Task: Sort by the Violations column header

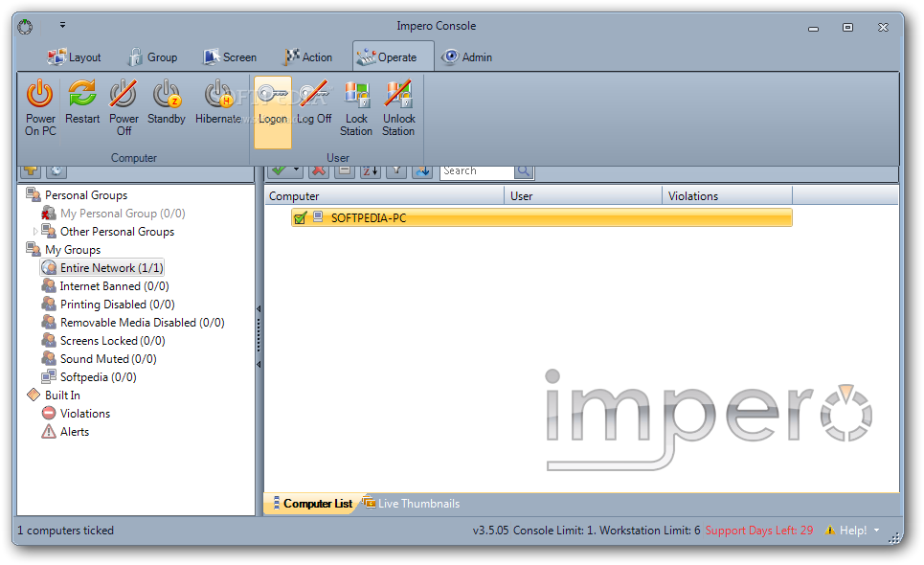Action: click(727, 195)
